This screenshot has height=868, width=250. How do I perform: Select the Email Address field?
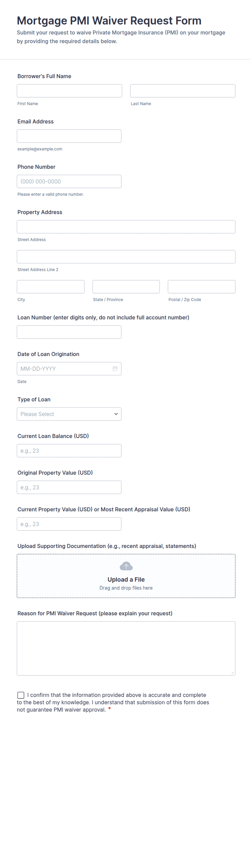[69, 136]
